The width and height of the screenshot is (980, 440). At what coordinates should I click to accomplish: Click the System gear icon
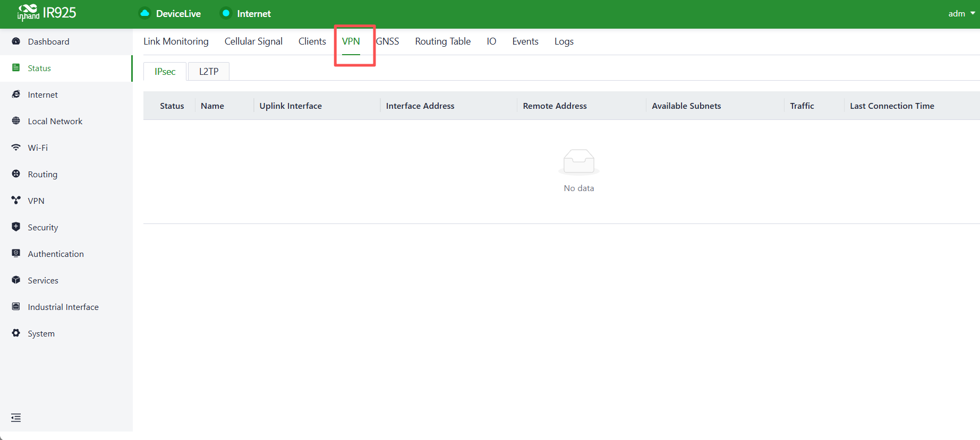16,333
